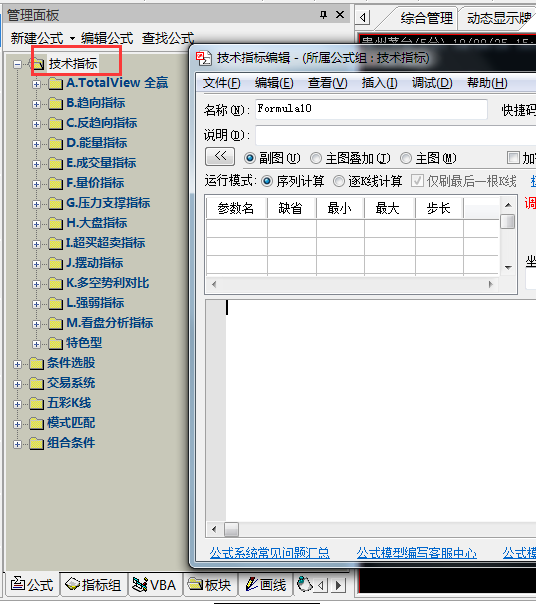
Task: Open 编辑(E) menu
Action: coord(274,83)
